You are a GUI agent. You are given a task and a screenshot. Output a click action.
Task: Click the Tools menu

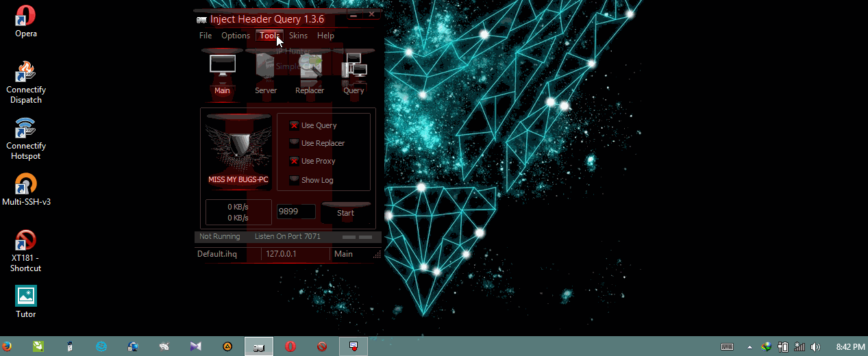coord(269,36)
